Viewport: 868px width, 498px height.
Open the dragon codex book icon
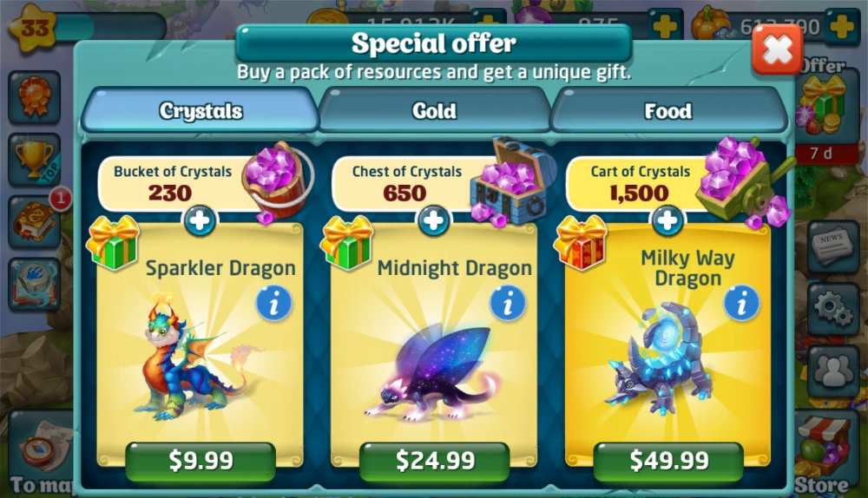[35, 284]
